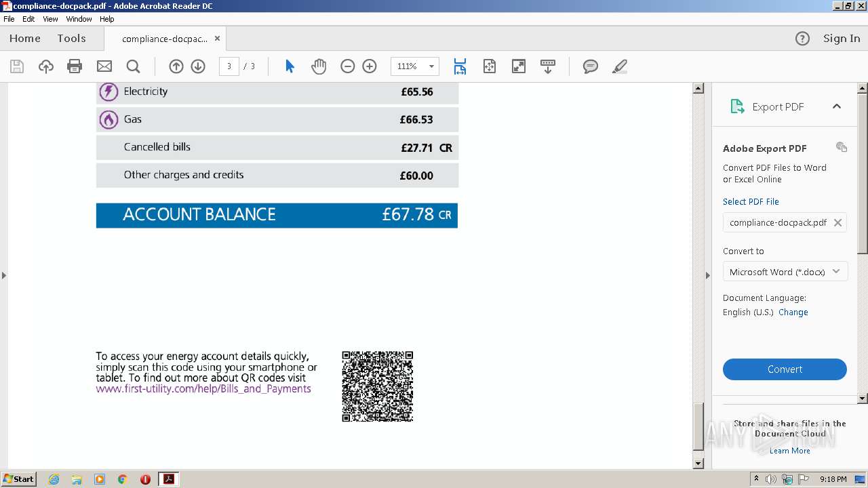868x488 pixels.
Task: Open the Help menu
Action: 107,19
